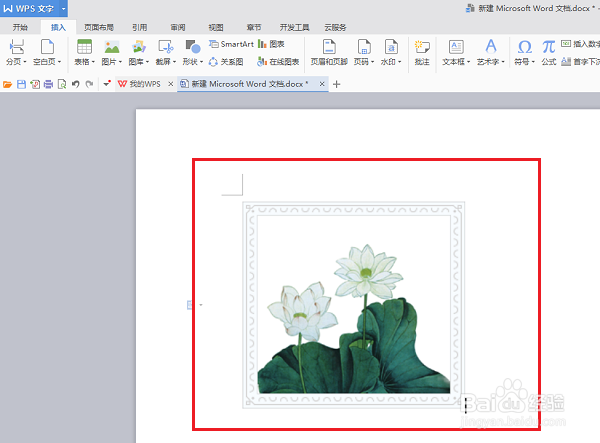Expand the 分页 page break dropdown
Viewport: 600px width, 443px height.
[x=25, y=62]
